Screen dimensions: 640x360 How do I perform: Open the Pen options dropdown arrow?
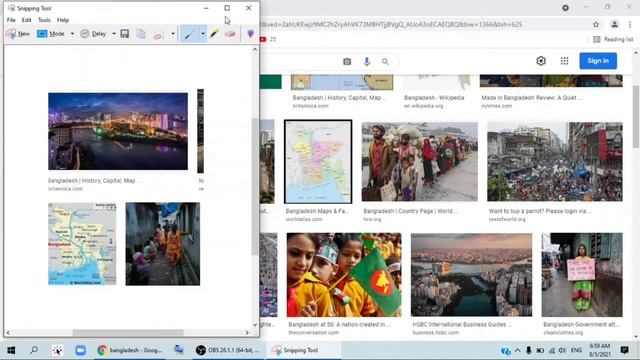click(202, 34)
